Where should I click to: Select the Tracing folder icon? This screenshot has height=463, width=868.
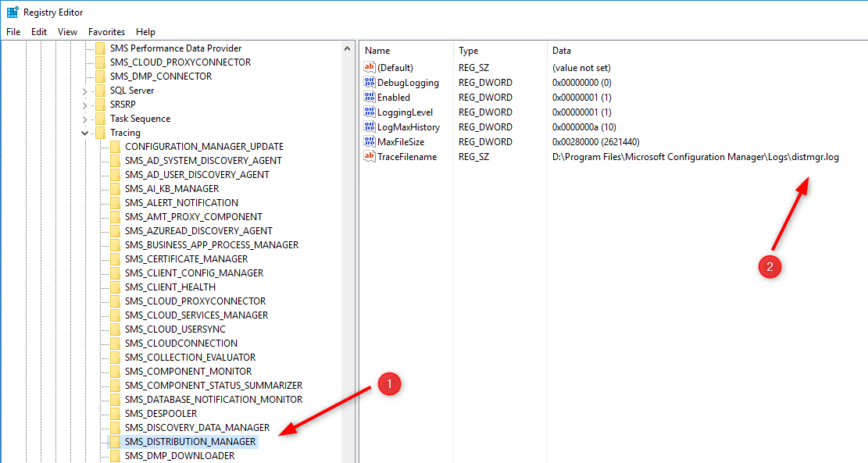(100, 133)
